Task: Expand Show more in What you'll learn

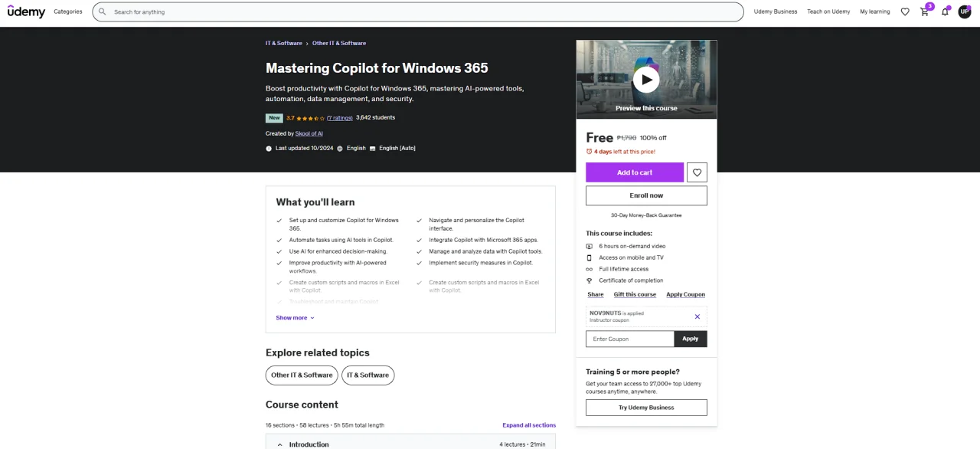Action: (295, 318)
